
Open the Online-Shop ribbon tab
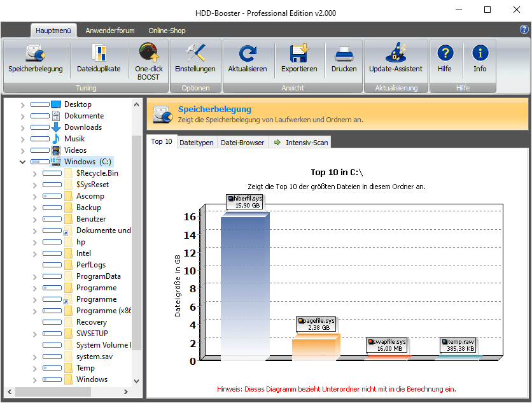pos(167,31)
